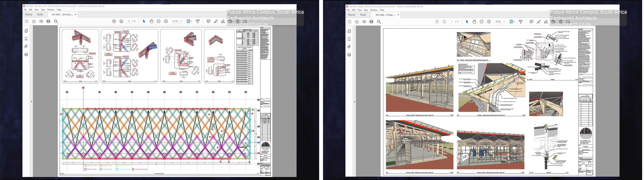Open View menu in Timber Roof Structure window
The height and width of the screenshot is (180, 644).
coord(37,10)
